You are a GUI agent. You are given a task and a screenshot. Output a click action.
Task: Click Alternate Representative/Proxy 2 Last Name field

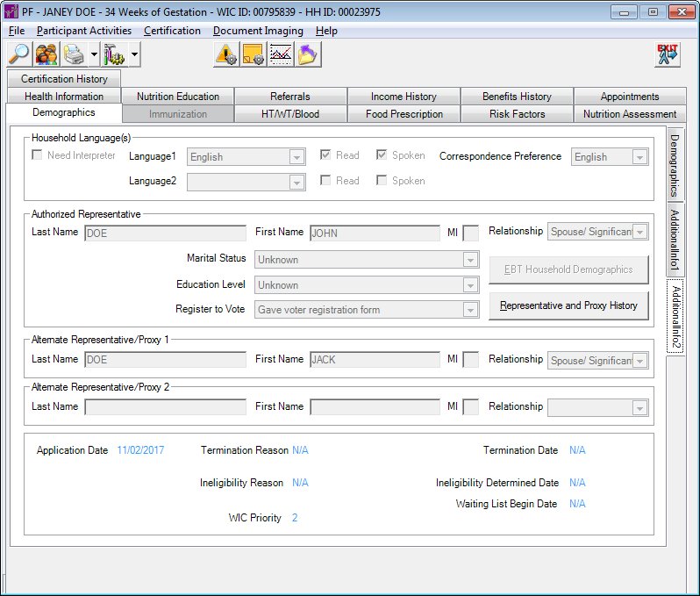coord(165,407)
